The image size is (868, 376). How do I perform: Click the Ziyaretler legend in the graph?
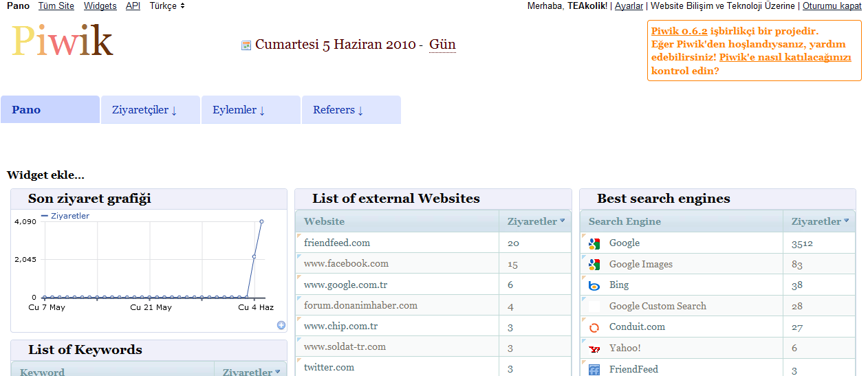pos(65,216)
